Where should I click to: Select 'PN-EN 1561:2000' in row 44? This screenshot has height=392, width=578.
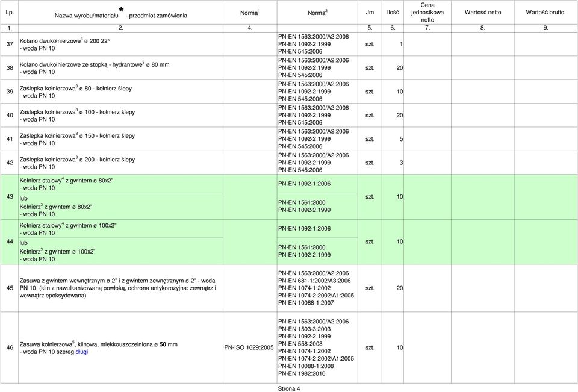302,247
